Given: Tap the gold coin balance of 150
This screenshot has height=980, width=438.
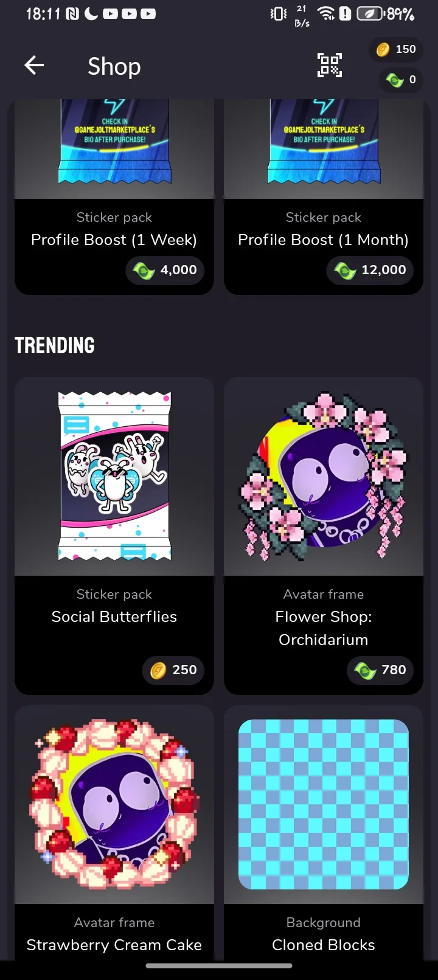Looking at the screenshot, I should tap(396, 49).
